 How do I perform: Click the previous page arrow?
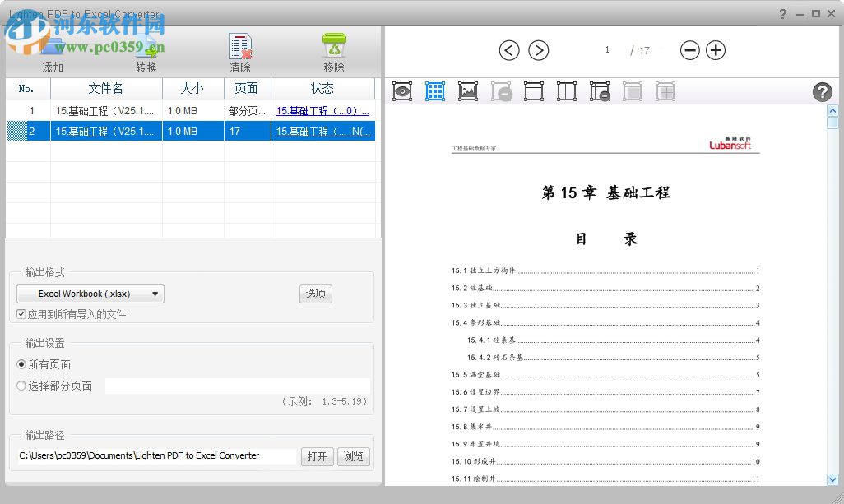509,50
